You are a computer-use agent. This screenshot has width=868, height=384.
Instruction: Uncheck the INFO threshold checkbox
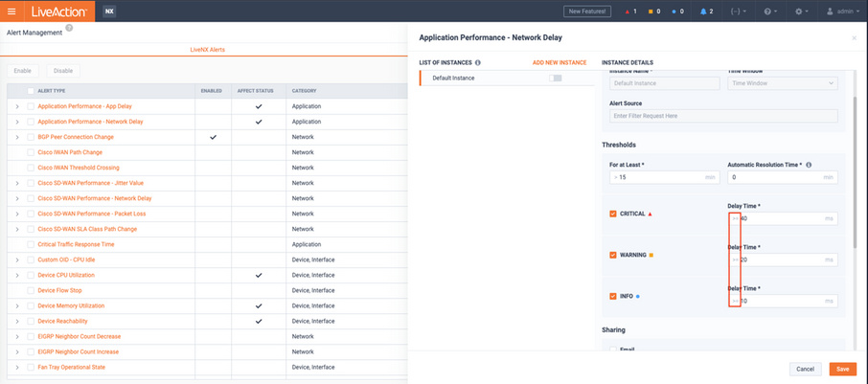click(613, 296)
